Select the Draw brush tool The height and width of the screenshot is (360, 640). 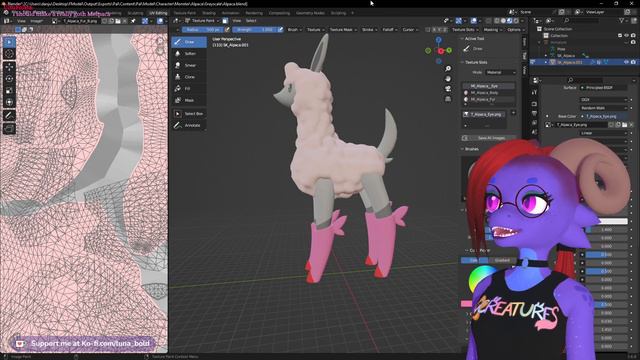tap(189, 42)
